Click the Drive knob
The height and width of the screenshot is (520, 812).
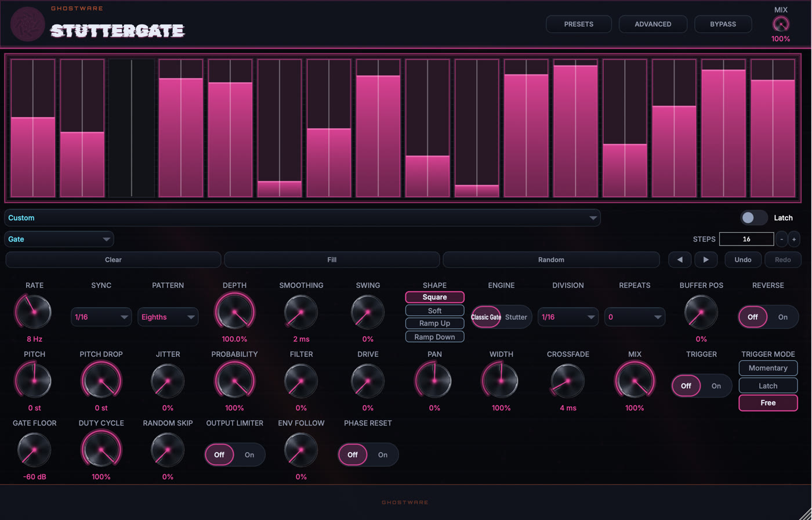pyautogui.click(x=368, y=381)
